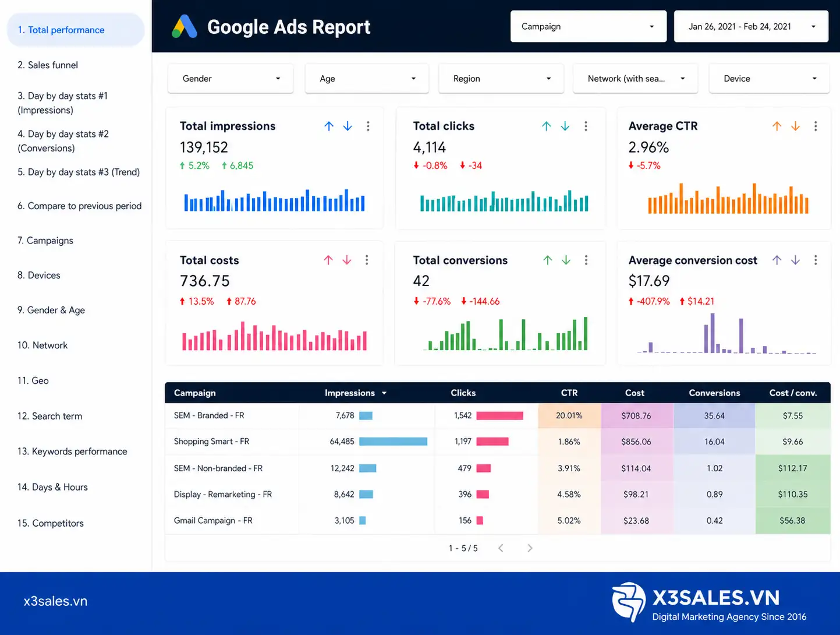Expand the Gender filter dropdown
840x635 pixels.
point(231,79)
